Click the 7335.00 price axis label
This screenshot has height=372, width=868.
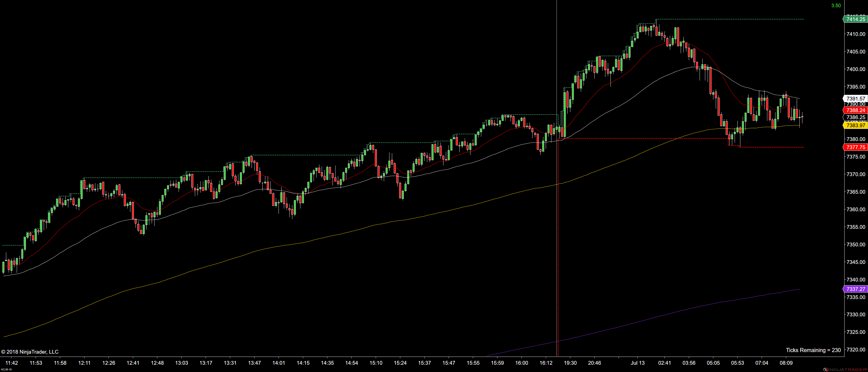click(856, 297)
